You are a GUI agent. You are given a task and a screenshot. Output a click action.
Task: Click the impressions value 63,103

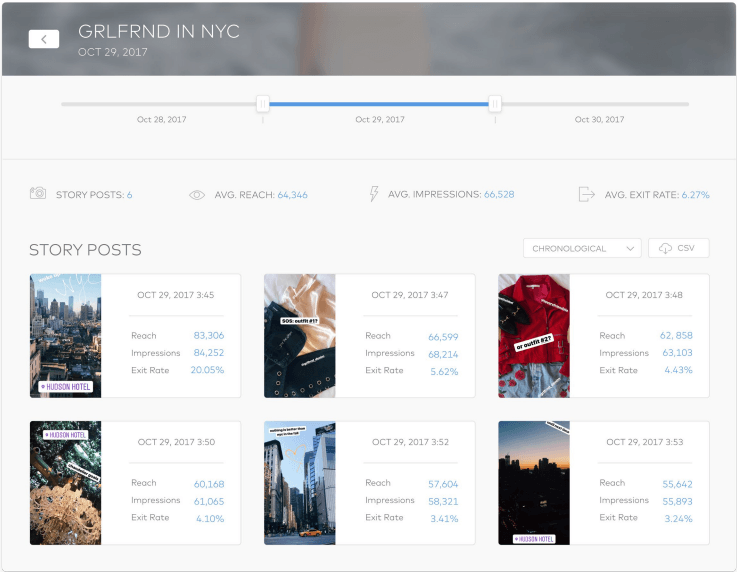pyautogui.click(x=677, y=353)
